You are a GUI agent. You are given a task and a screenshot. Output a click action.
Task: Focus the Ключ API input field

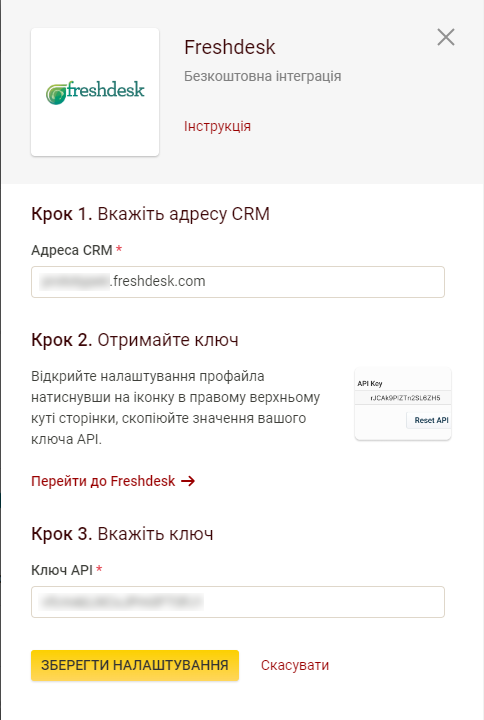238,602
